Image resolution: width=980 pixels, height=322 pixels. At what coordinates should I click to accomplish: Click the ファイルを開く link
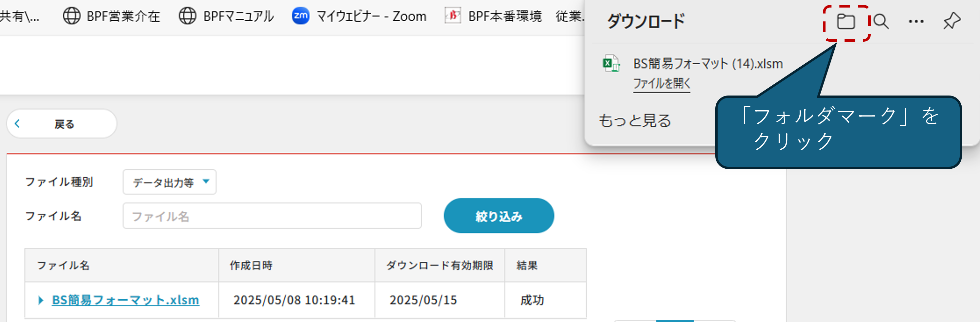click(x=661, y=83)
